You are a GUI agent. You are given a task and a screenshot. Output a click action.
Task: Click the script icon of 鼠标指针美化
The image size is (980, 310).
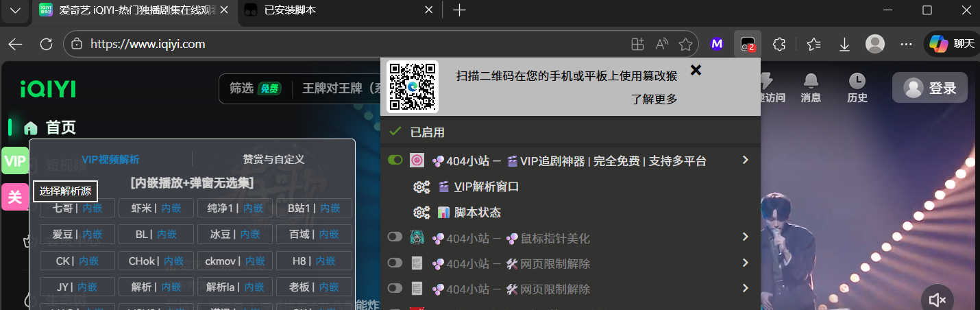point(417,238)
